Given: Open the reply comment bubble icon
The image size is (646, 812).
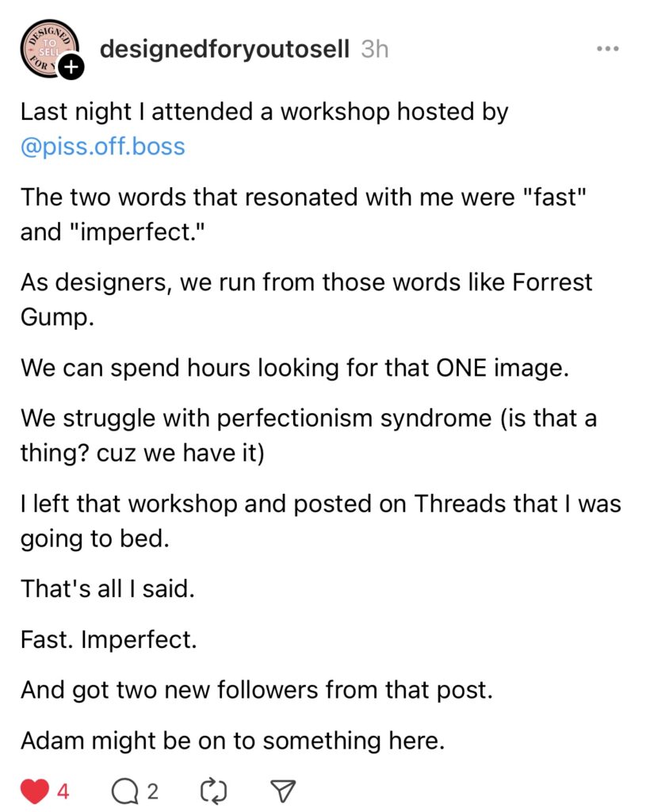Looking at the screenshot, I should coord(125,790).
